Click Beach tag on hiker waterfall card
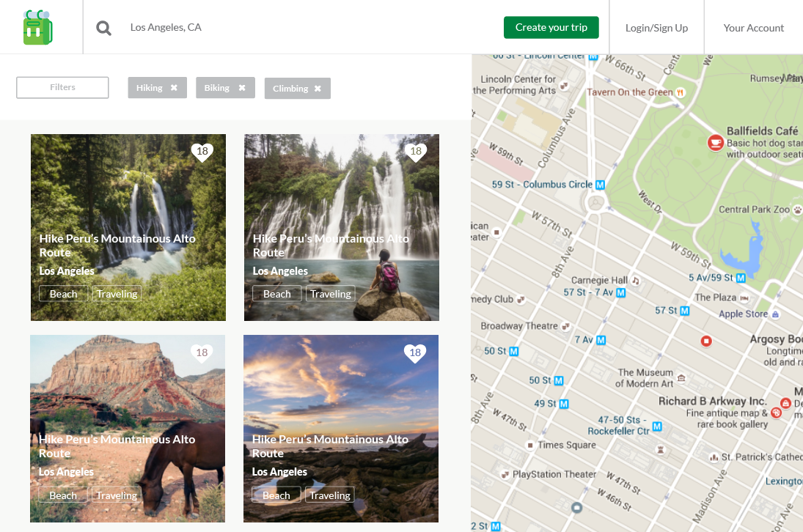803x532 pixels. tap(277, 294)
